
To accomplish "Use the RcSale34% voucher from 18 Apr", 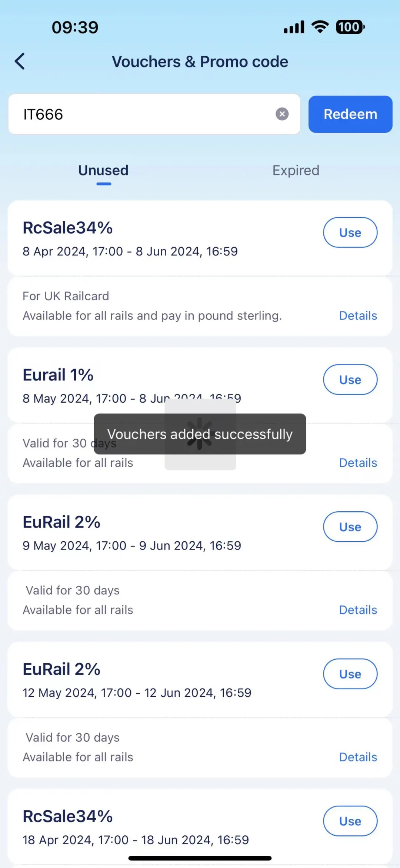I will coord(350,821).
